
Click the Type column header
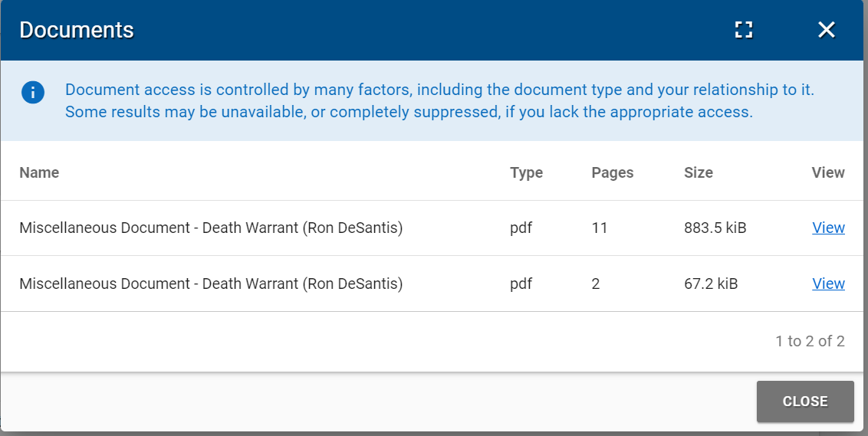(527, 172)
